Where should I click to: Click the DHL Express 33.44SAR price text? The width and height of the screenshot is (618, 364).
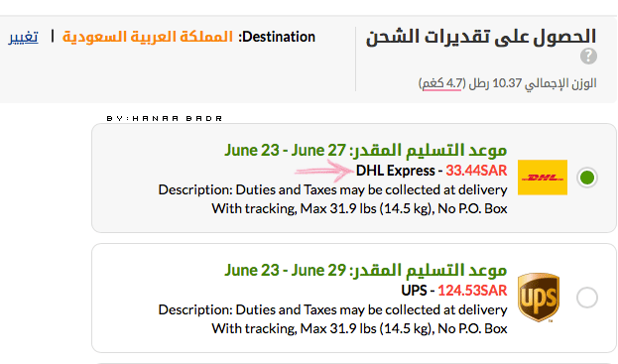pos(476,171)
